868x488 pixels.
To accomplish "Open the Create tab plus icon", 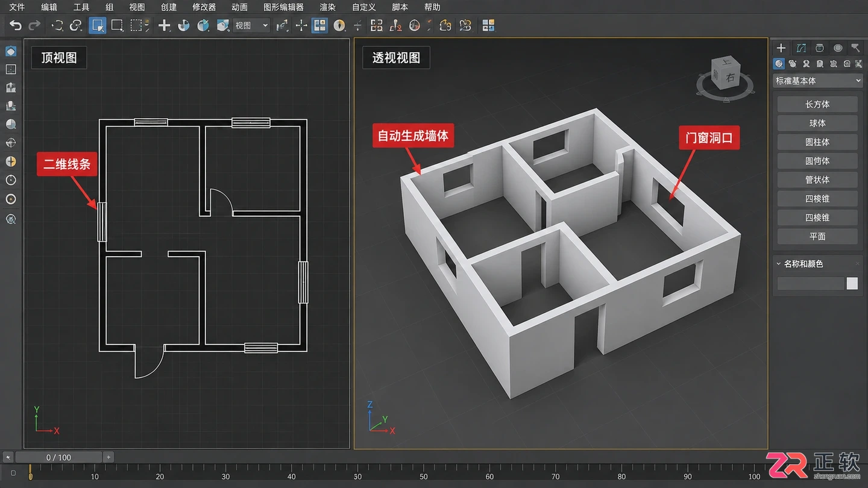I will point(781,48).
